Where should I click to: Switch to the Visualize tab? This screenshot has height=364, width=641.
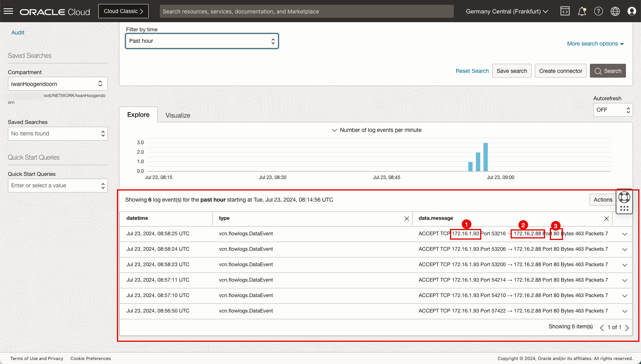pos(178,115)
